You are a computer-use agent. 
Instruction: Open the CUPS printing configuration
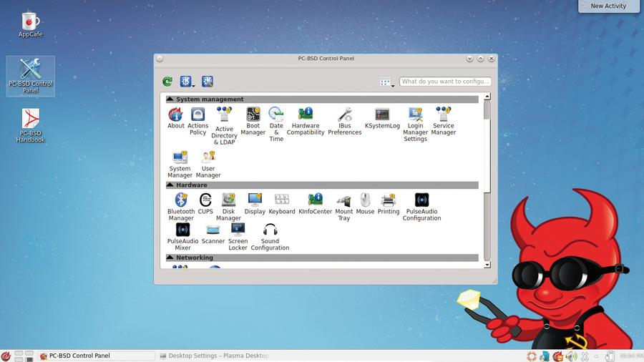[x=205, y=204]
